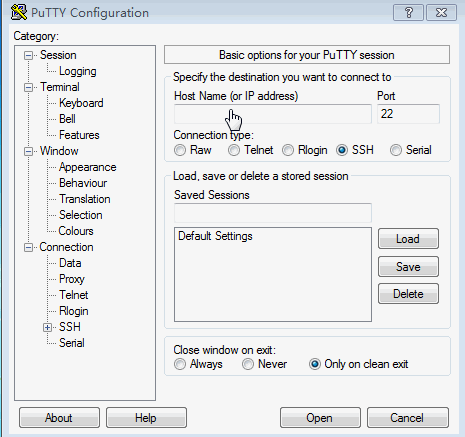
Task: Click the Load session button
Action: (x=408, y=239)
